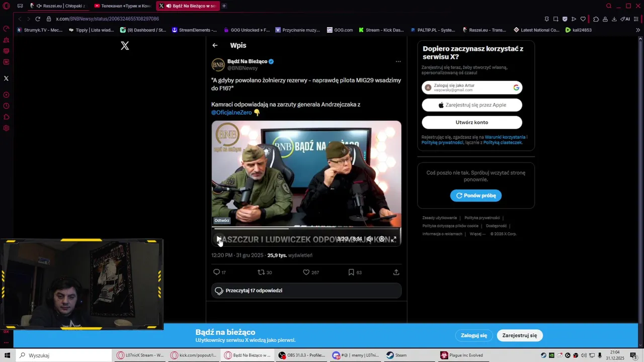Open the Opera menu logo
Screen dimensions: 644x362
(x=6, y=6)
